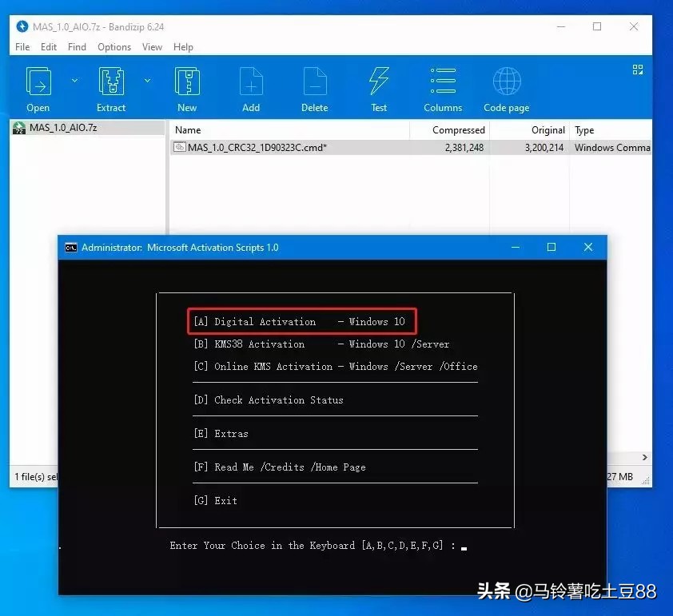Open the View menu
Viewport: 673px width, 616px height.
(152, 47)
